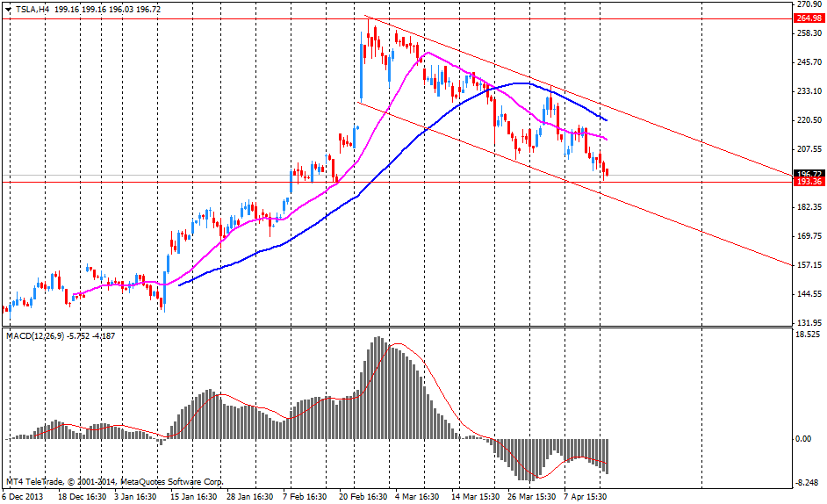Click the 258.30 price scale value
The width and height of the screenshot is (827, 504).
coord(809,33)
